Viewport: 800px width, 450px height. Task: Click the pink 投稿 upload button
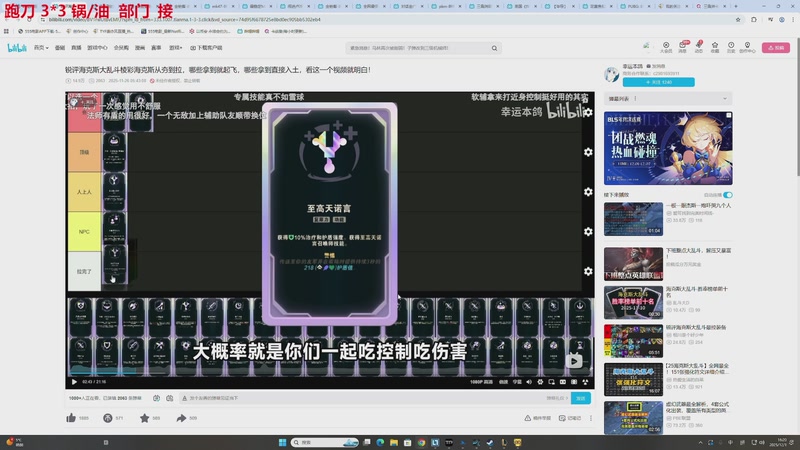coord(776,47)
